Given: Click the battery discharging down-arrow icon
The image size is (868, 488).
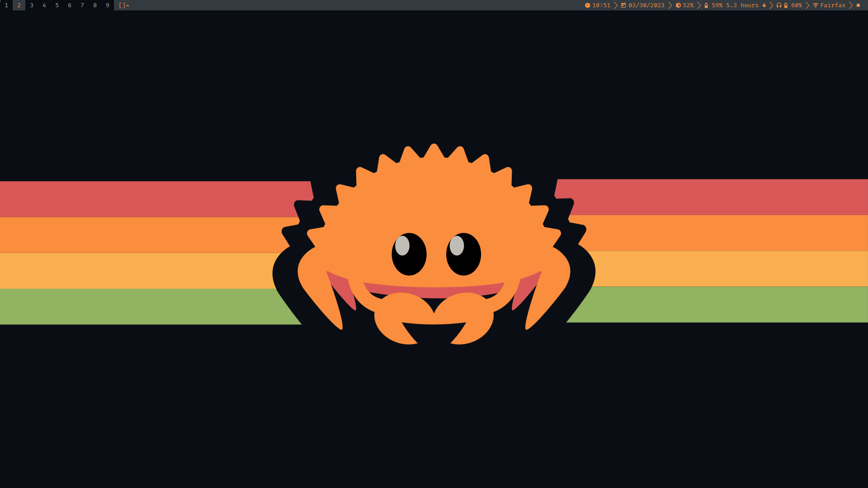Looking at the screenshot, I should pos(764,5).
